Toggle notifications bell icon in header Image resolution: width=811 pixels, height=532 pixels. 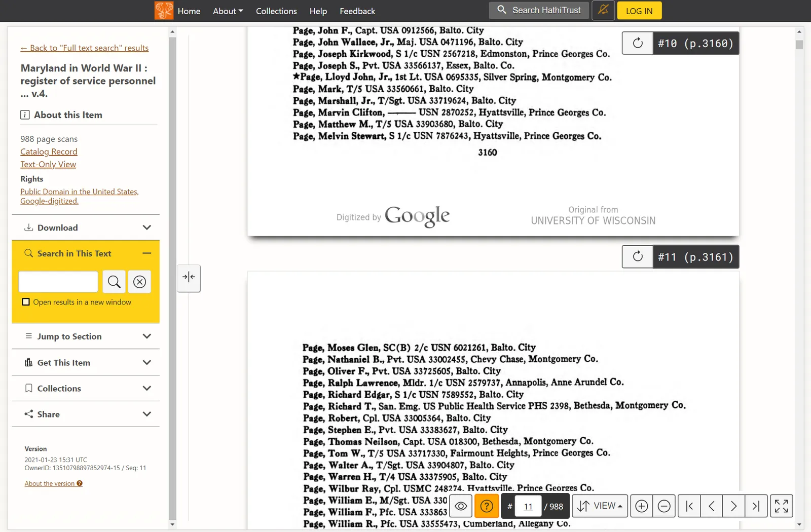coord(603,11)
